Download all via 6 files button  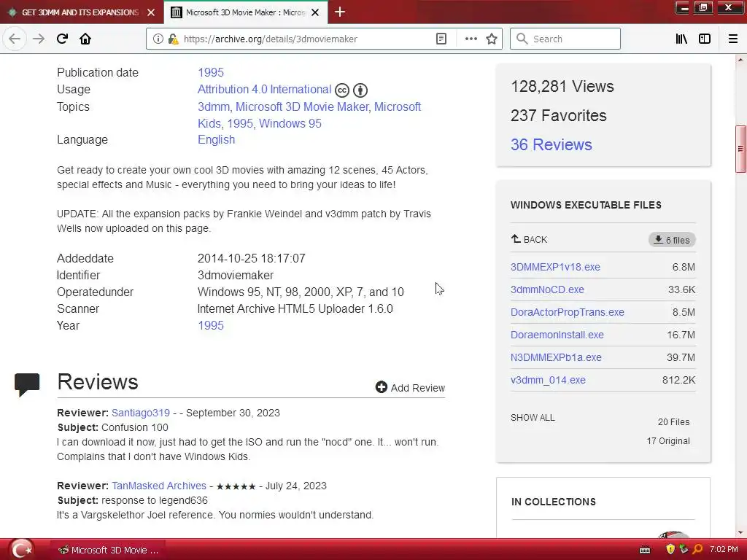(672, 239)
